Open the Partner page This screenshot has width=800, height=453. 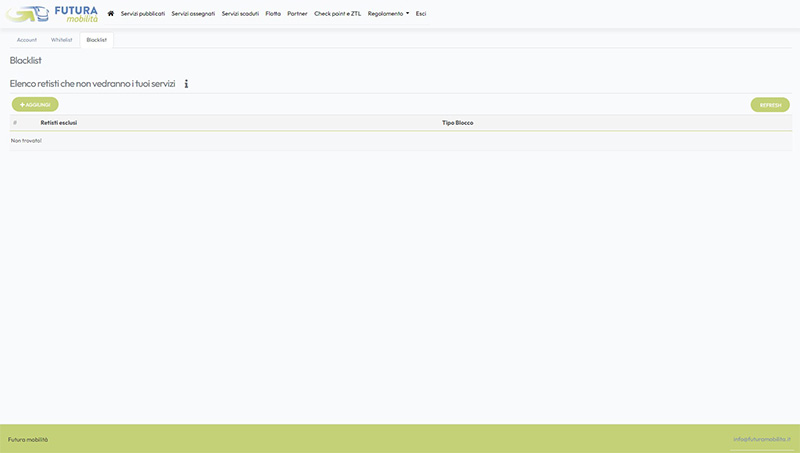tap(297, 14)
